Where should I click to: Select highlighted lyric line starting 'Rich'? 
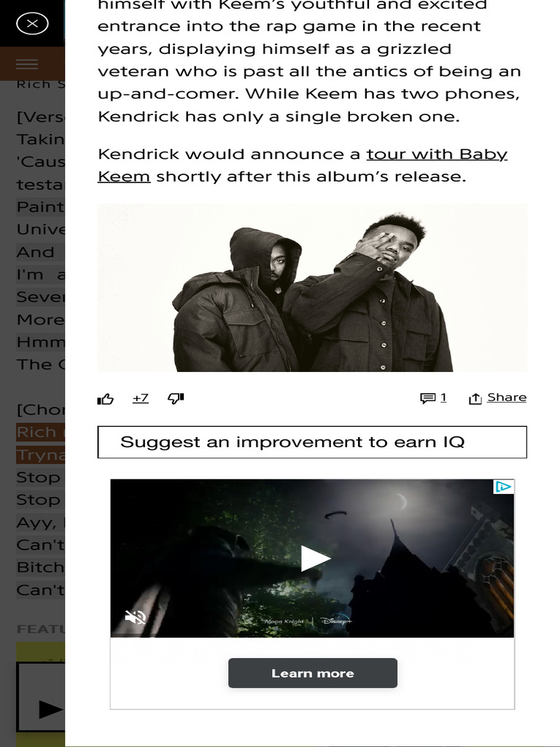click(41, 432)
